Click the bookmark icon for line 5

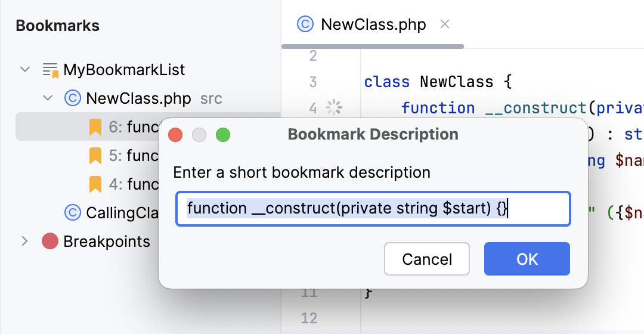tap(95, 156)
